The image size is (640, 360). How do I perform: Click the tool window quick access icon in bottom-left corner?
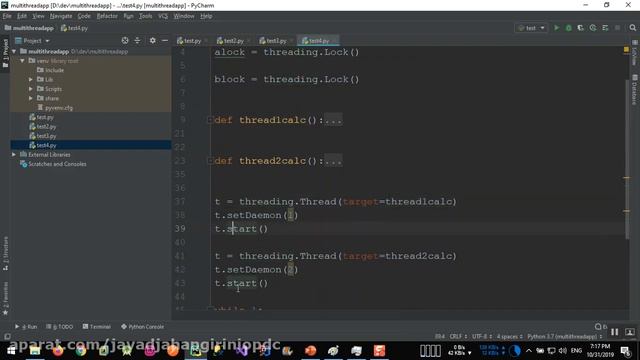pos(7,337)
